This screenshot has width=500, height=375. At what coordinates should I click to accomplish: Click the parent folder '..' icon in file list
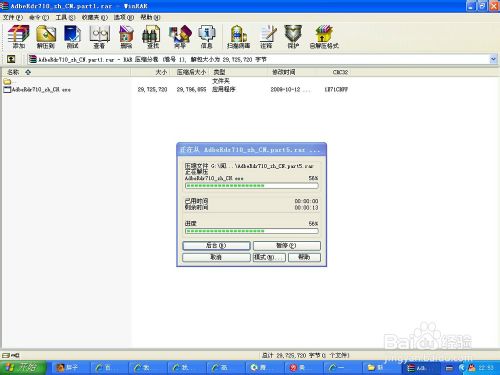coord(7,81)
